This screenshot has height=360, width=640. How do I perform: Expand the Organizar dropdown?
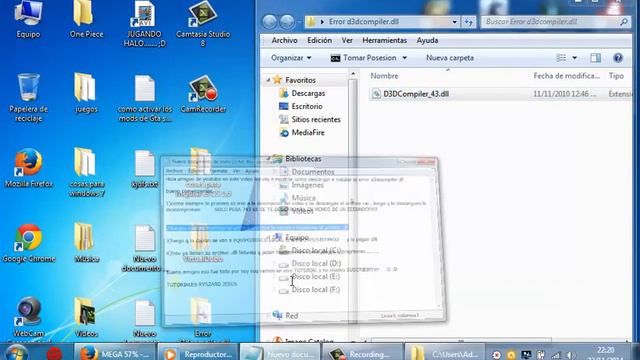pos(291,58)
